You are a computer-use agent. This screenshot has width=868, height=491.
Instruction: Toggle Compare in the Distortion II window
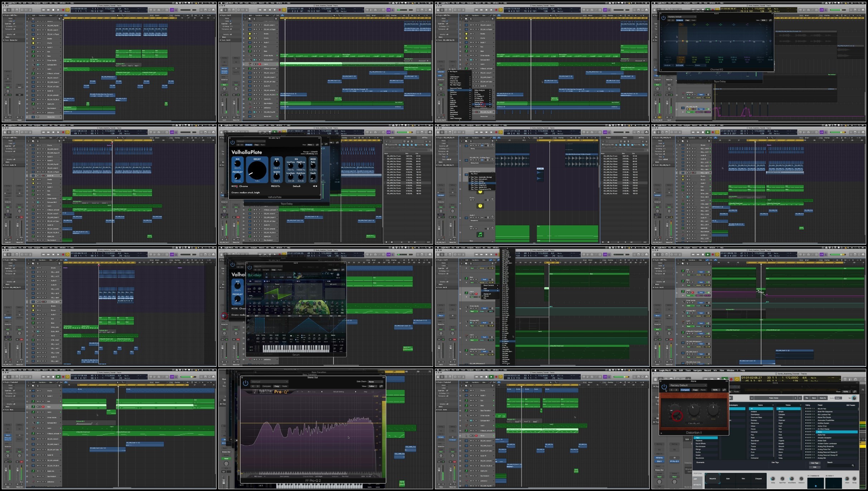(685, 390)
